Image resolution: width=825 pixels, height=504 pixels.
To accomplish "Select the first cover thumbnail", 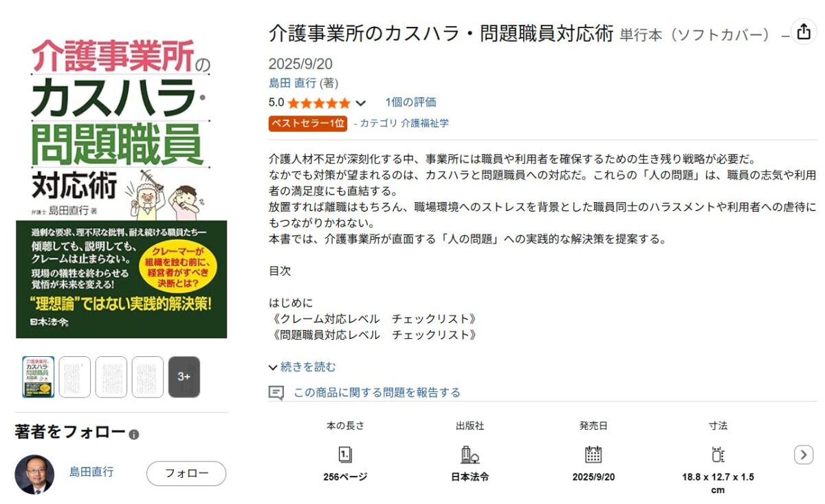I will (38, 377).
